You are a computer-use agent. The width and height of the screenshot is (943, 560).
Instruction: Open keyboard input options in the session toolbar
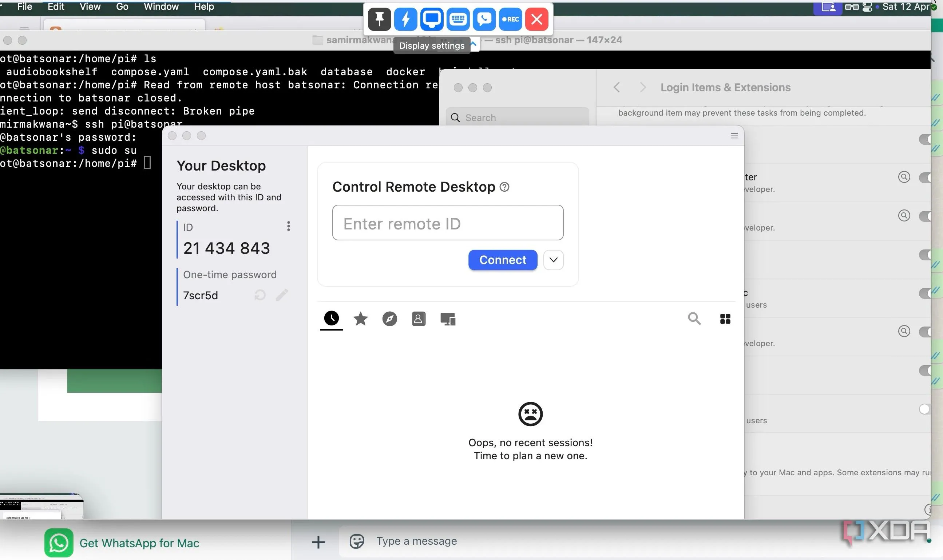(458, 19)
